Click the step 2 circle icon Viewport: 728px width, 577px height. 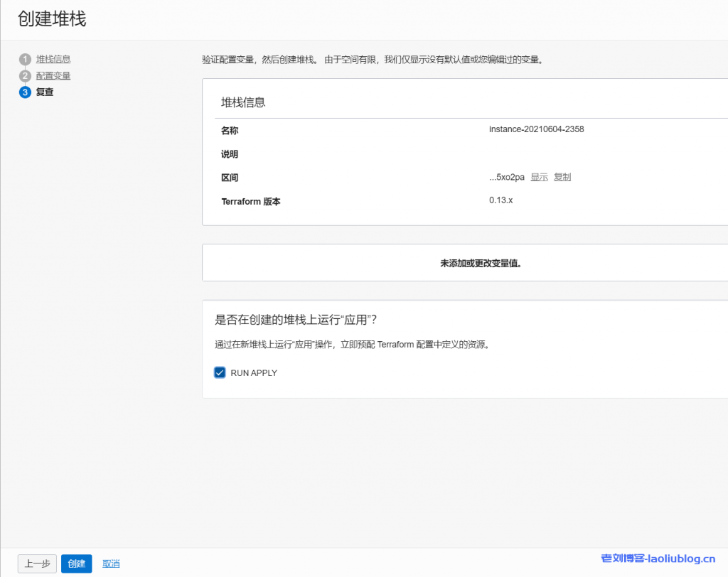pyautogui.click(x=26, y=76)
